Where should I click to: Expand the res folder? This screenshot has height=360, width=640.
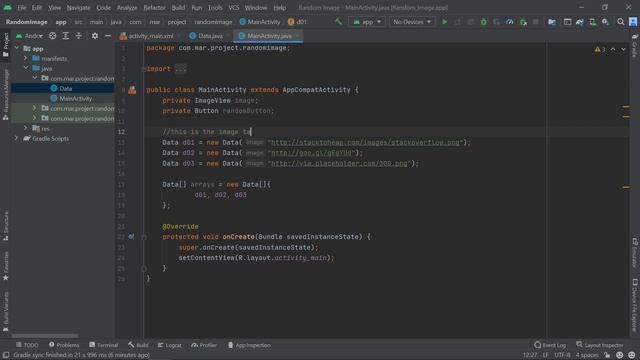pos(26,128)
